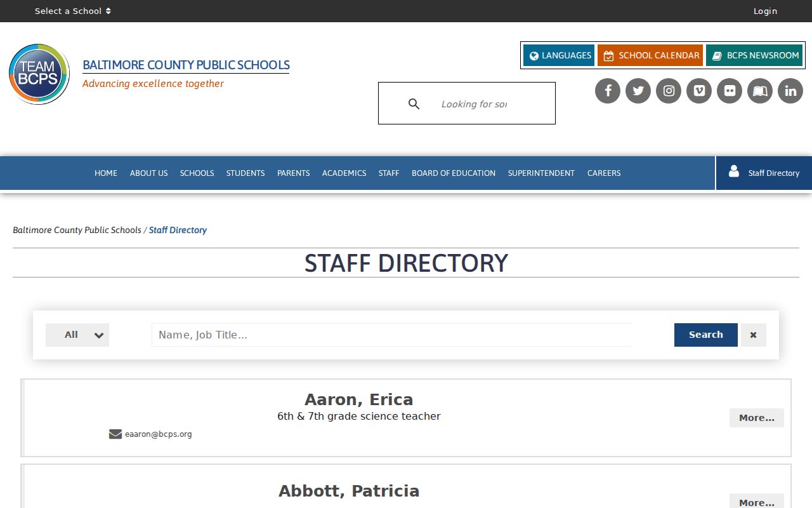
Task: Open the Students menu
Action: [246, 173]
